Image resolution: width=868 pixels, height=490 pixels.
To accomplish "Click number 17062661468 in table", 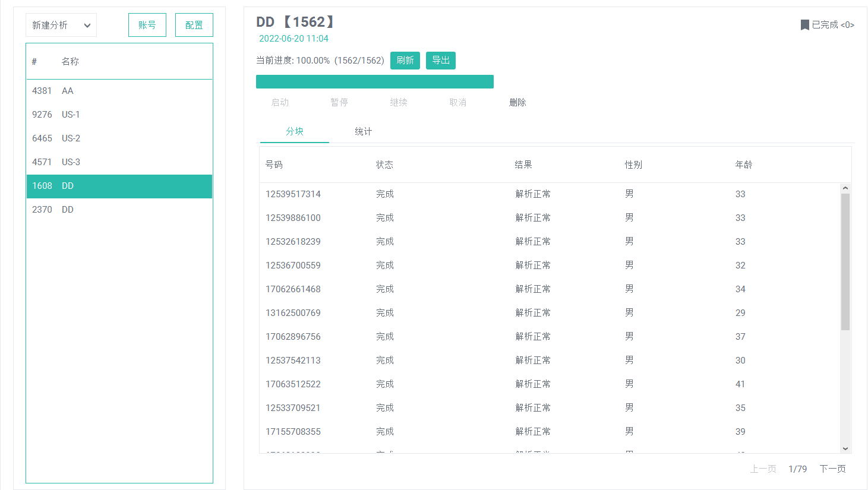I will pyautogui.click(x=293, y=289).
